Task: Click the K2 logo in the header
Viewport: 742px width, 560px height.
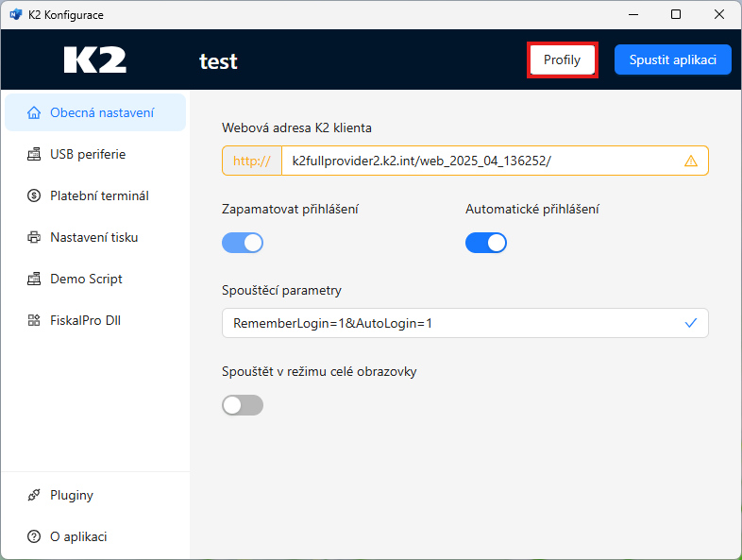Action: click(95, 60)
